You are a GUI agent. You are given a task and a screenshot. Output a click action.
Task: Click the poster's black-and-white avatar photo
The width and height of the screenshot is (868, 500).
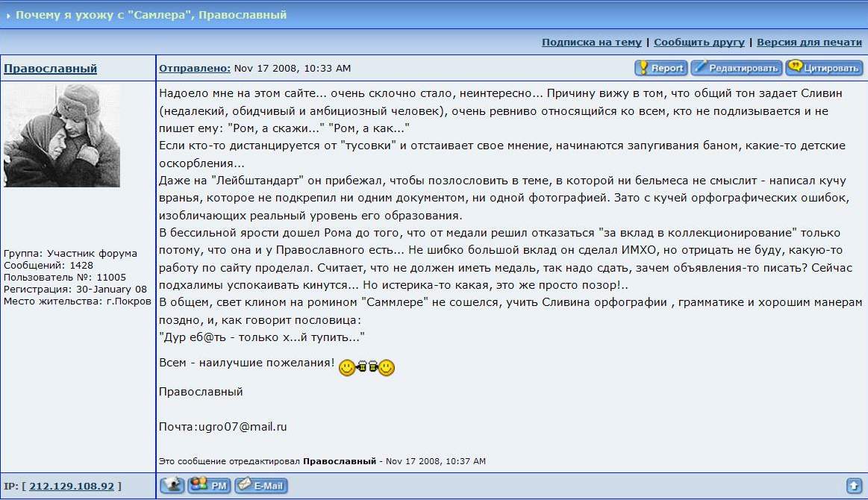click(x=62, y=135)
